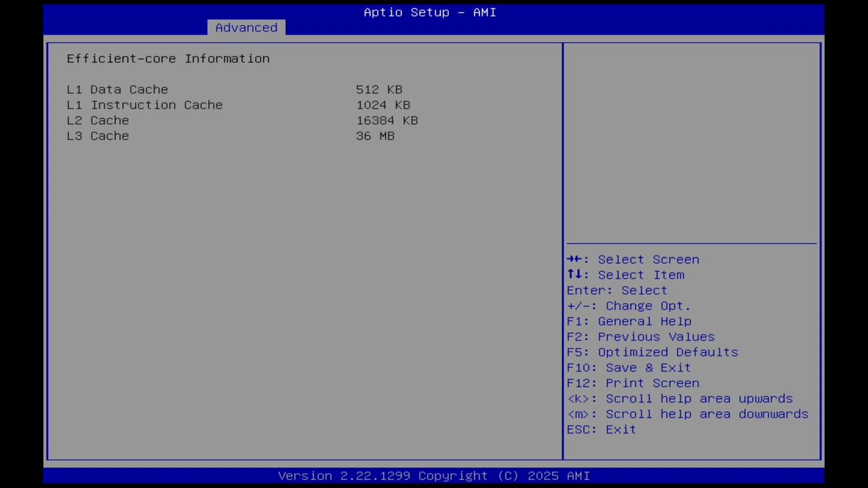Click the 36 MB value
Image resolution: width=868 pixels, height=488 pixels.
375,136
